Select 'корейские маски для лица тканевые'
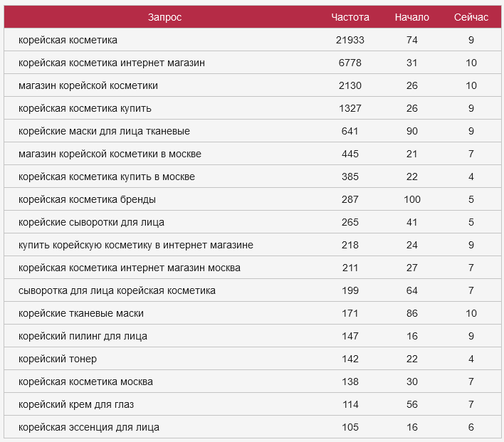The height and width of the screenshot is (442, 504). click(x=104, y=131)
